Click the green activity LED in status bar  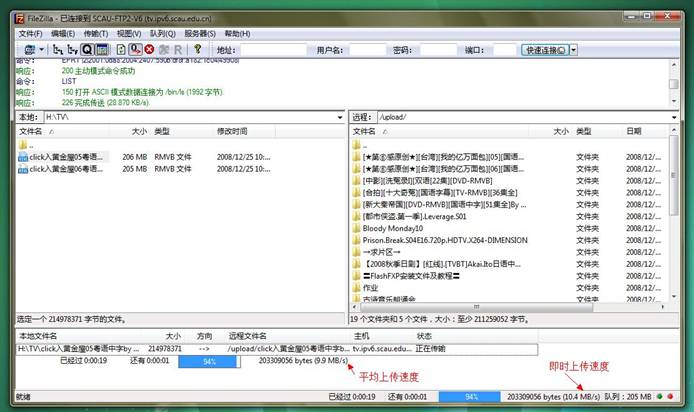(x=660, y=397)
